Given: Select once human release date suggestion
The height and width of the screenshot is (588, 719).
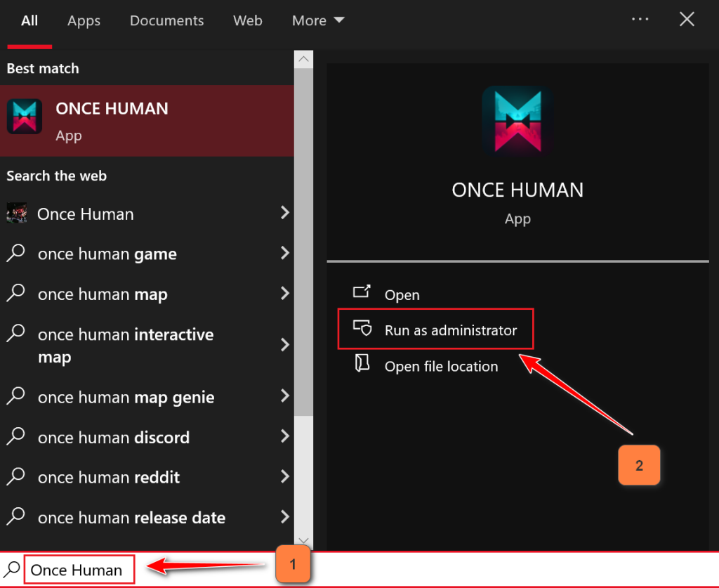Looking at the screenshot, I should click(147, 518).
